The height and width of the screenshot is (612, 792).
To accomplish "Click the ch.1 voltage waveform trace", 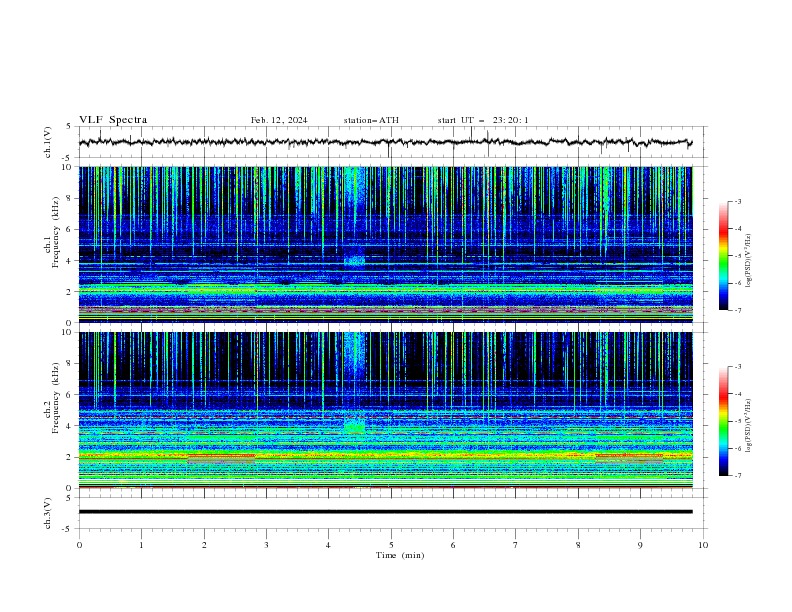I will pyautogui.click(x=385, y=142).
